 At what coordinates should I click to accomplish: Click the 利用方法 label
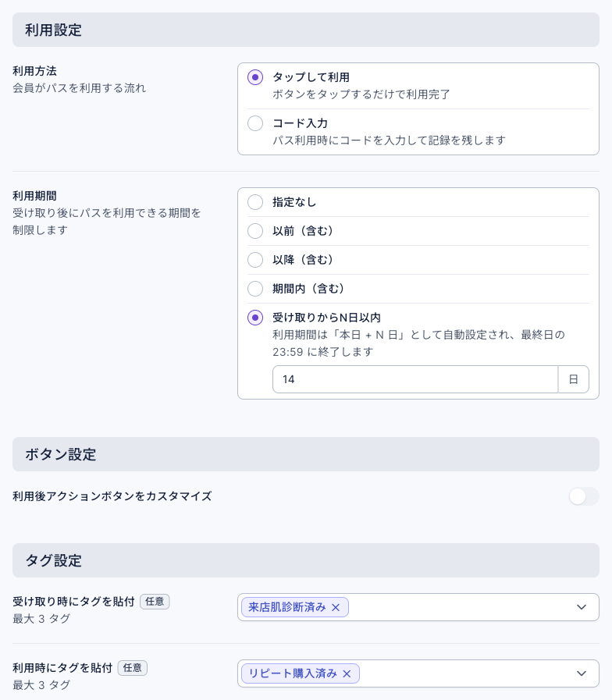[x=34, y=71]
